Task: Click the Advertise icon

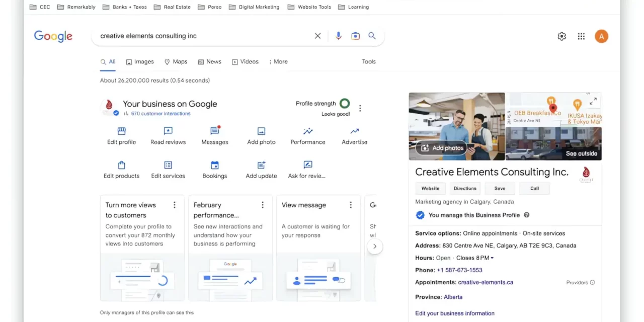Action: point(355,131)
